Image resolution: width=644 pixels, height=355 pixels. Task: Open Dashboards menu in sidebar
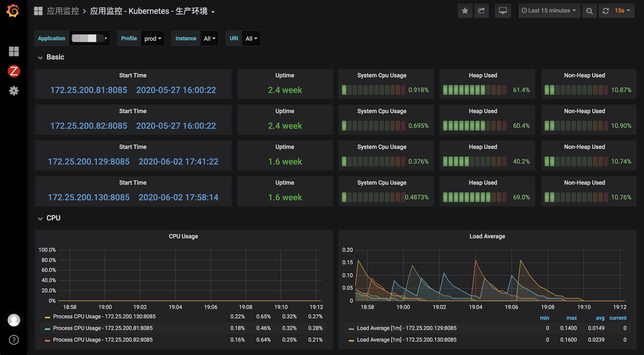(x=14, y=51)
